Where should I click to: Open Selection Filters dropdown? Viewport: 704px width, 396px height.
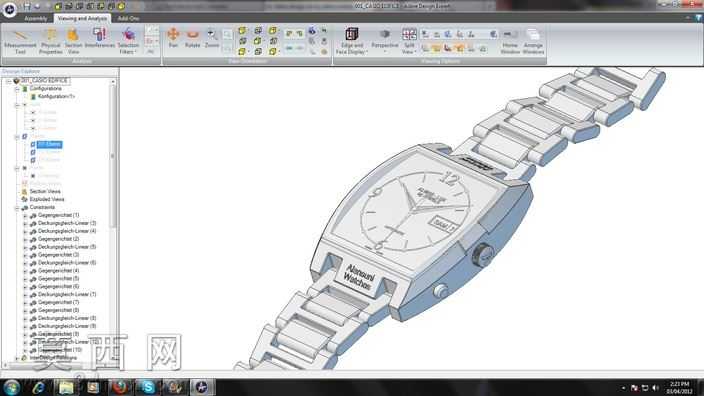click(128, 41)
